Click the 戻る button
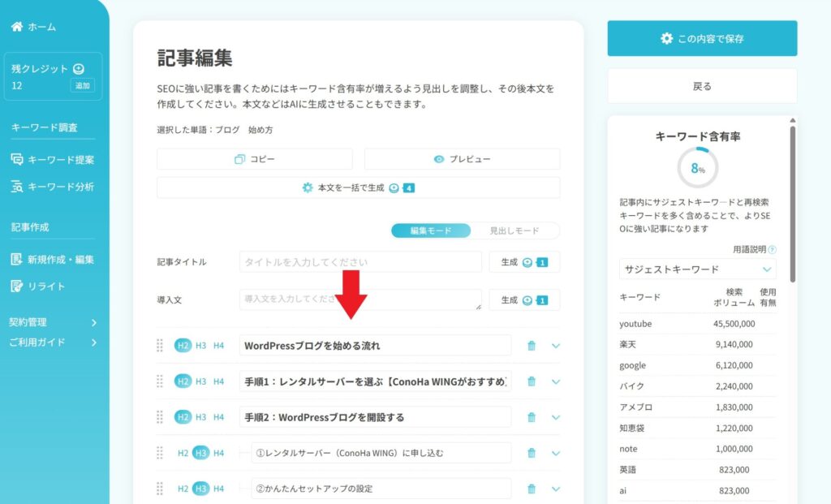 (x=701, y=85)
